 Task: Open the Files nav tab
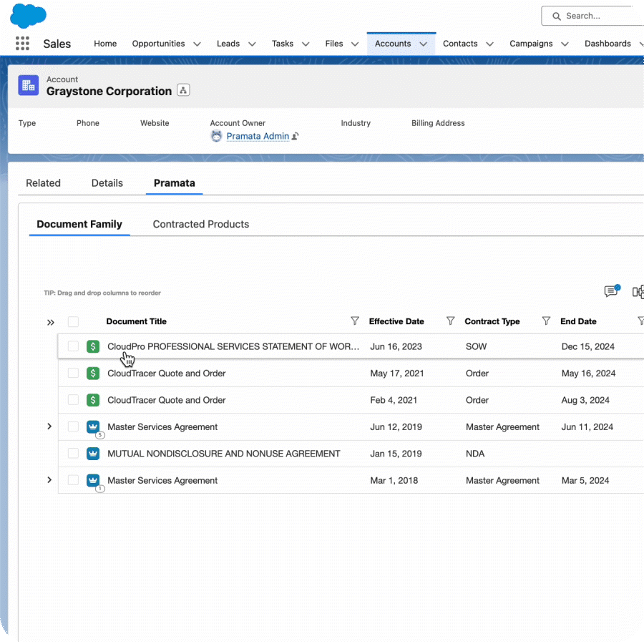coord(334,44)
